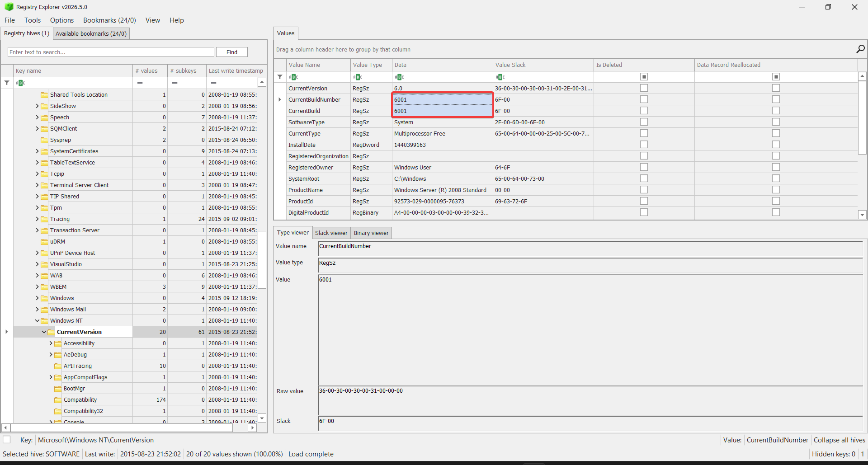The image size is (868, 465).
Task: Click the Key name filter condition icon
Action: (21, 83)
